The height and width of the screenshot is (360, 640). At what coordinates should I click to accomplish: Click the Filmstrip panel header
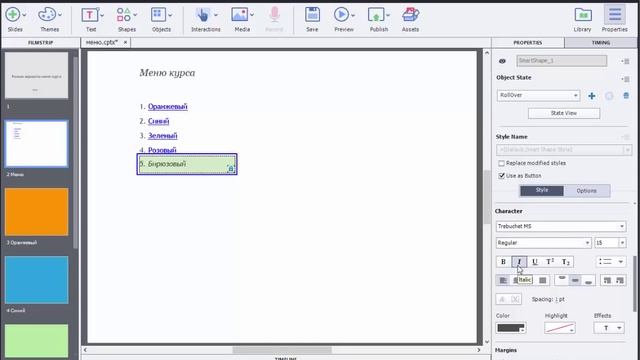click(x=40, y=42)
